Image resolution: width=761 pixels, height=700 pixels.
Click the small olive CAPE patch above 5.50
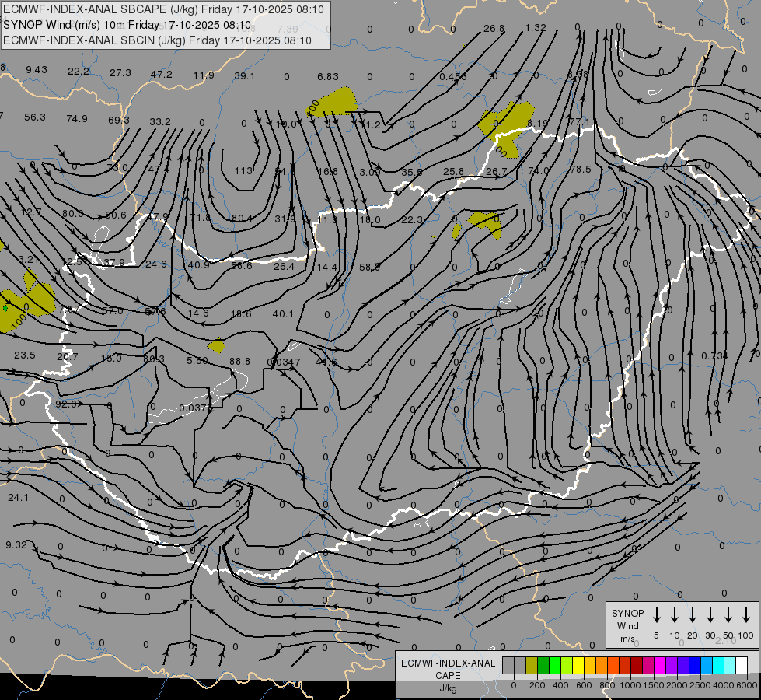coord(216,345)
